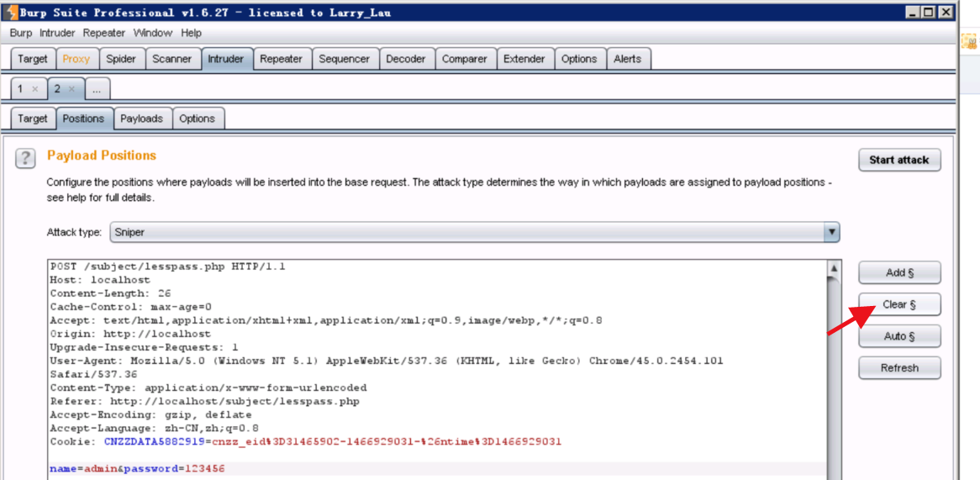Switch to the main Repeater tab
980x480 pixels.
pos(282,59)
